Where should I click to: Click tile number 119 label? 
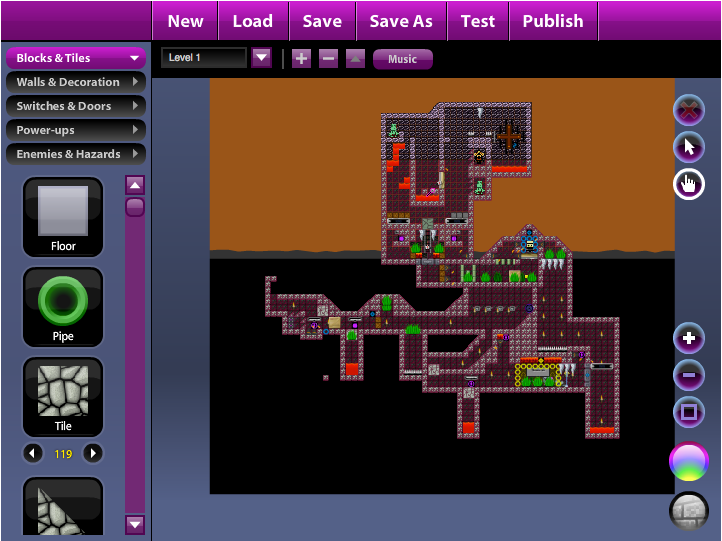tap(63, 454)
